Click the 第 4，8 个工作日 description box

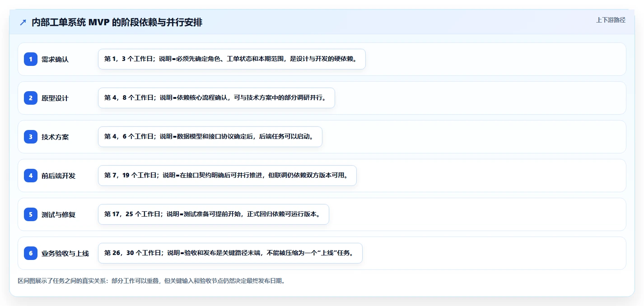coord(216,98)
